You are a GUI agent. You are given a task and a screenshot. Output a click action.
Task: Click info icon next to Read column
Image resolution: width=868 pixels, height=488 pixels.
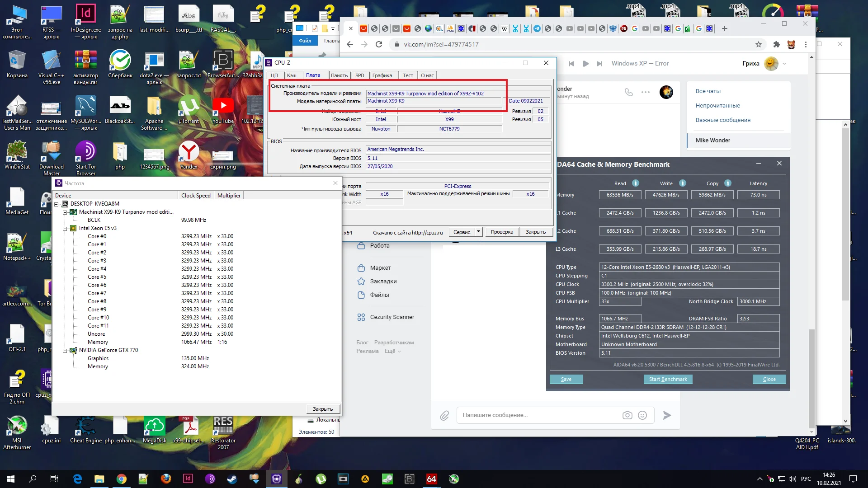(x=636, y=183)
